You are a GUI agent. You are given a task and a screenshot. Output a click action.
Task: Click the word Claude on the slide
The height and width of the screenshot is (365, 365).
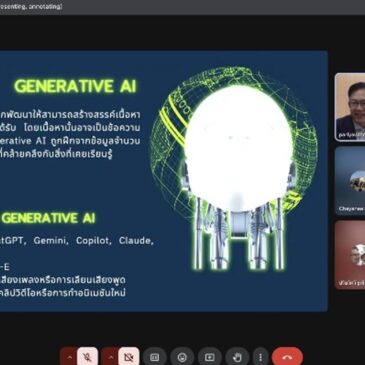tap(136, 241)
